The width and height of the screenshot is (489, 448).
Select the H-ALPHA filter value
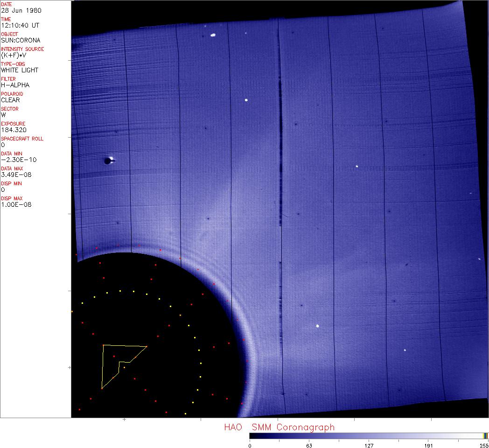[15, 85]
